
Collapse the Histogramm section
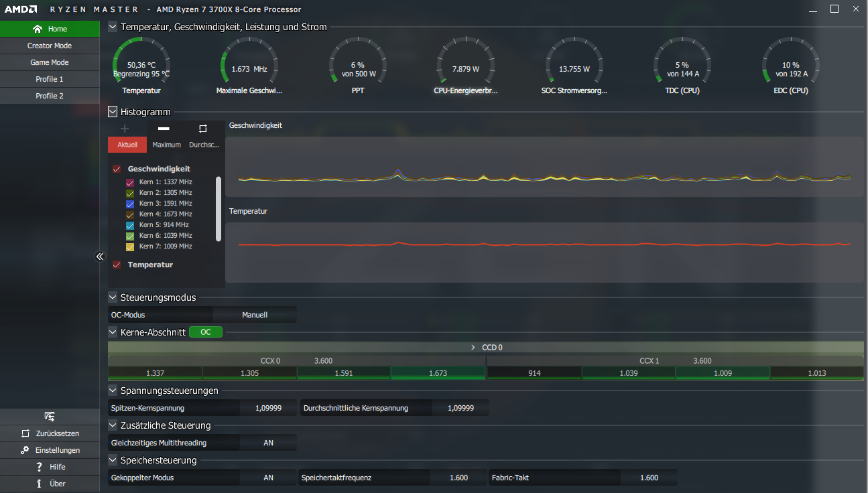pyautogui.click(x=113, y=112)
